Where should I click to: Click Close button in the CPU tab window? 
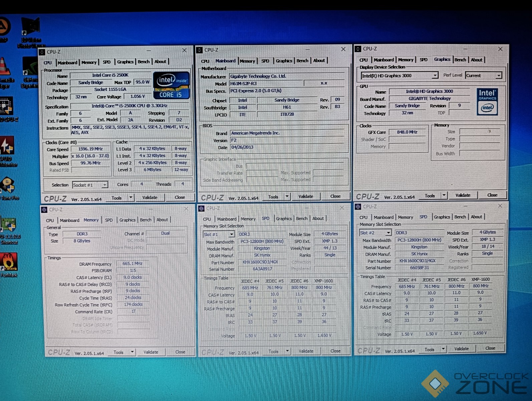180,197
